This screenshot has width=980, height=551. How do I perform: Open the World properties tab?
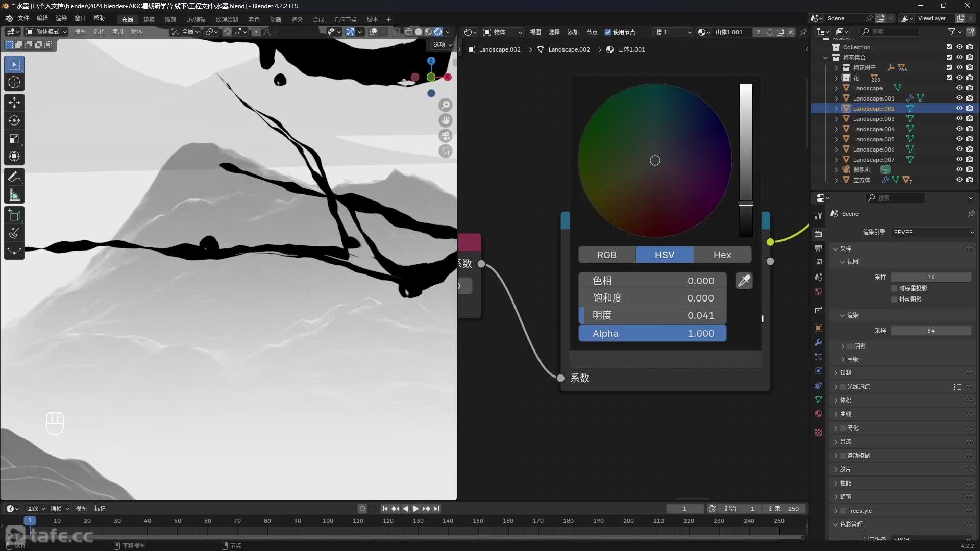coord(818,291)
